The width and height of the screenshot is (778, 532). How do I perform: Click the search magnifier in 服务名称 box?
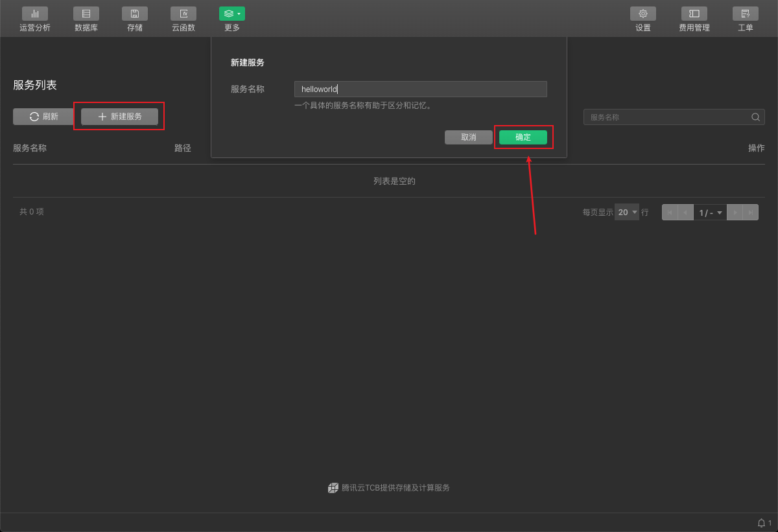tap(756, 117)
